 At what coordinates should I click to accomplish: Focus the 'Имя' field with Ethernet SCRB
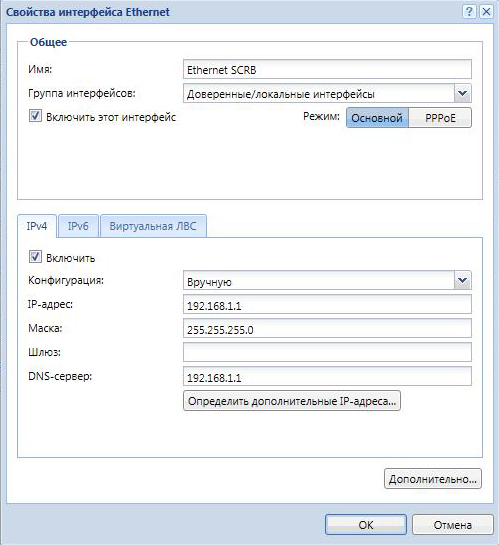tap(327, 69)
